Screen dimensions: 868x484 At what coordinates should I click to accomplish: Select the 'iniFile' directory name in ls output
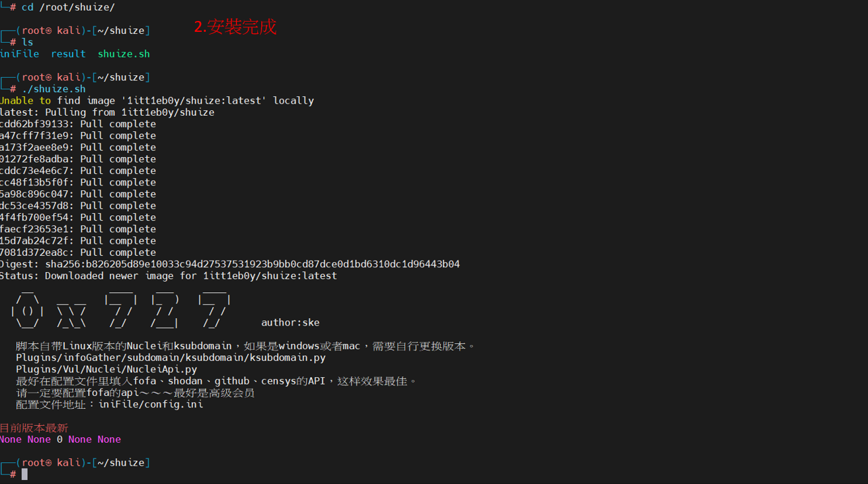point(19,53)
